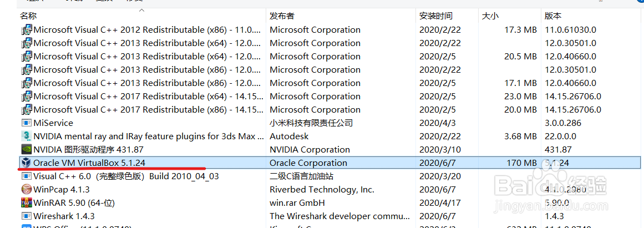Select Visual C++ 2017 Redistributable (x64) name

148,97
